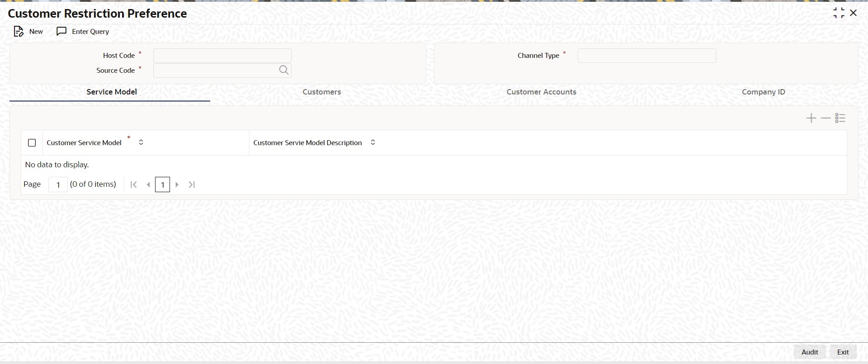The image size is (868, 364).
Task: Click the 'No data to display.' text
Action: 57,165
